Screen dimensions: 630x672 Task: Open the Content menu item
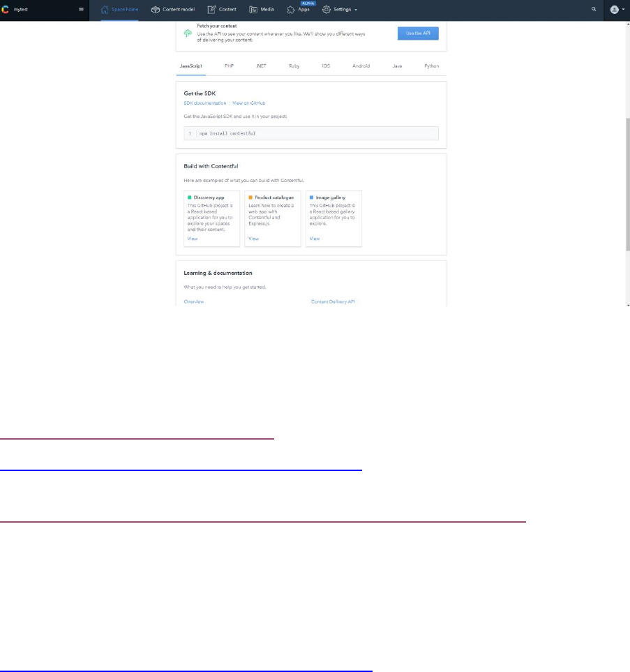coord(222,10)
